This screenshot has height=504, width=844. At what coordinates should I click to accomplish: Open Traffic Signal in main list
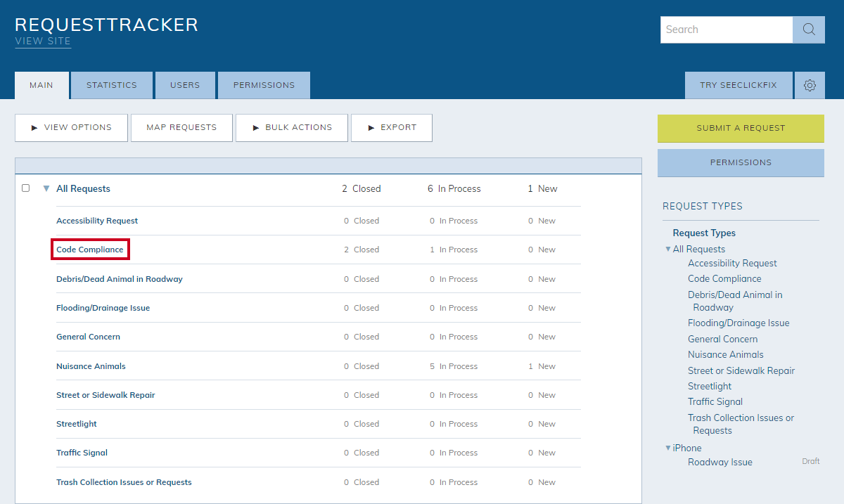click(x=82, y=453)
